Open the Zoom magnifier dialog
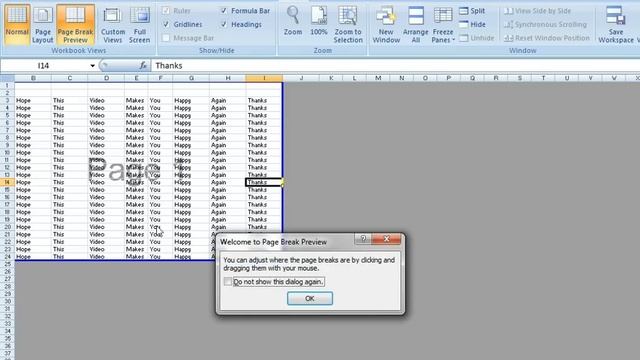Image resolution: width=640 pixels, height=360 pixels. tap(293, 21)
